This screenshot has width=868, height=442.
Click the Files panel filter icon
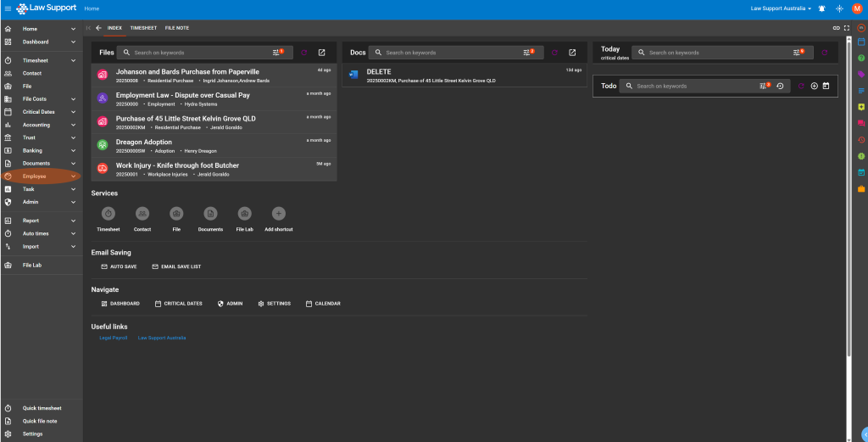(277, 53)
